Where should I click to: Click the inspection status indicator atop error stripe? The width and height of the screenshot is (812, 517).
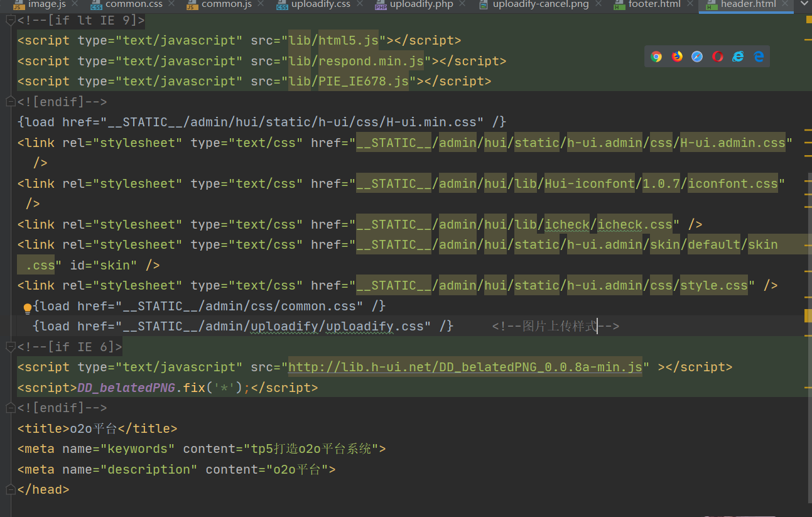coord(809,19)
